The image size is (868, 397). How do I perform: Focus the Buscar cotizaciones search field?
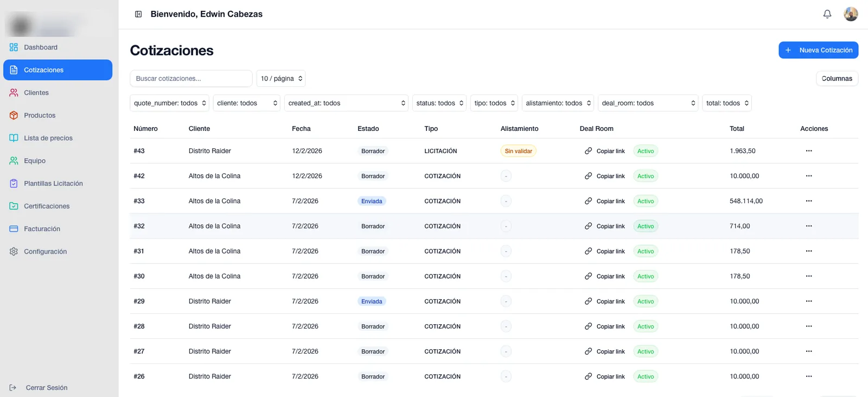point(191,78)
